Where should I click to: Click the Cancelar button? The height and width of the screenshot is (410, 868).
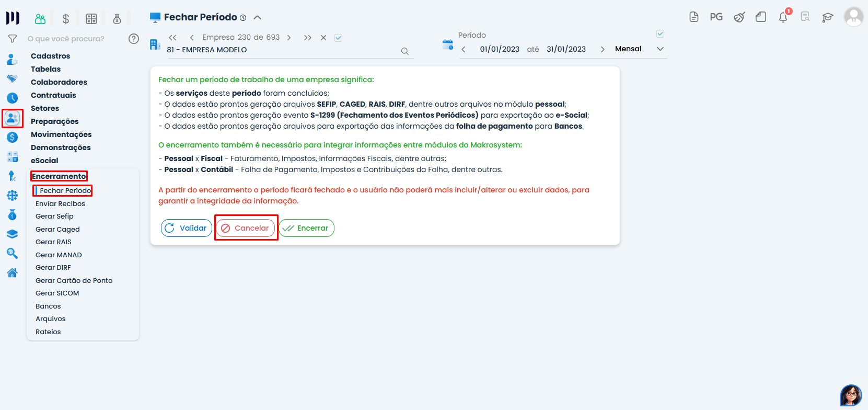[246, 228]
